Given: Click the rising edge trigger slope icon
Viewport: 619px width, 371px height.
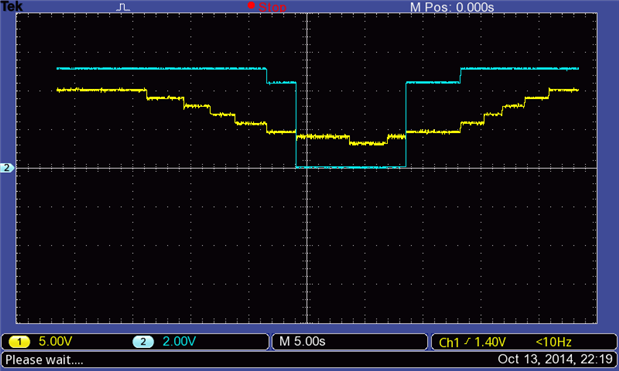Looking at the screenshot, I should point(467,341).
